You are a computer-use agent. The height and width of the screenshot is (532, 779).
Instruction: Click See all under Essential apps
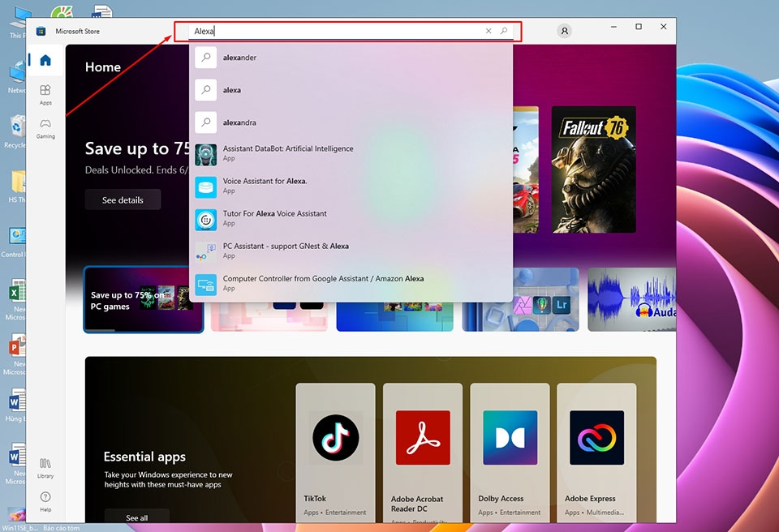[x=136, y=517]
